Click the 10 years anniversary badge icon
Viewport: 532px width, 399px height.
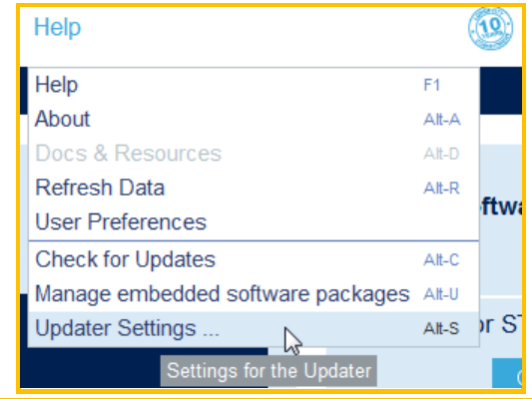tap(490, 29)
